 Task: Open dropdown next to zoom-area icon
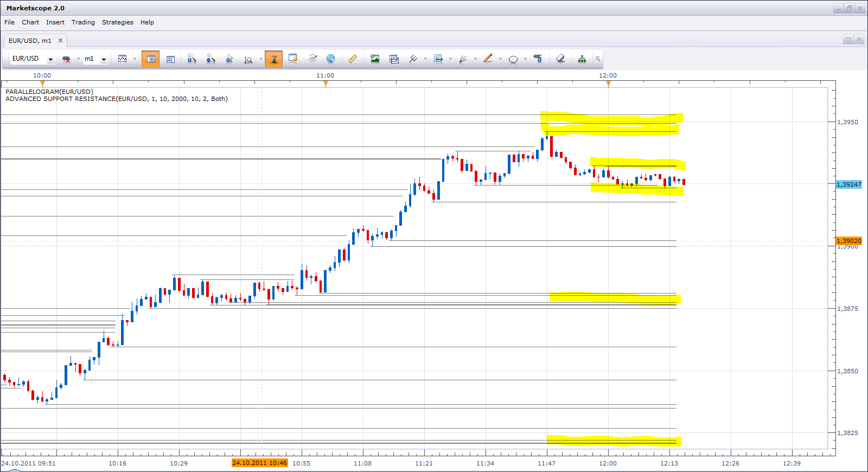[x=261, y=59]
